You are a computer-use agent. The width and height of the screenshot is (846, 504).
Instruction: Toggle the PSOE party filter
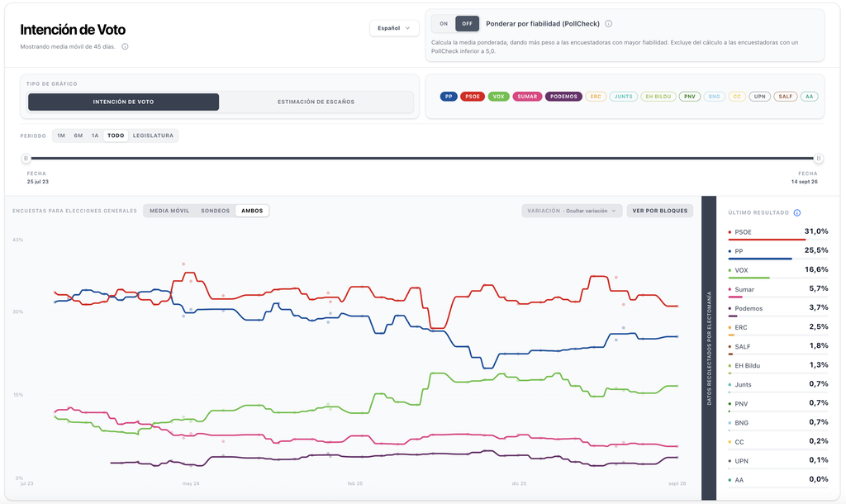point(473,97)
